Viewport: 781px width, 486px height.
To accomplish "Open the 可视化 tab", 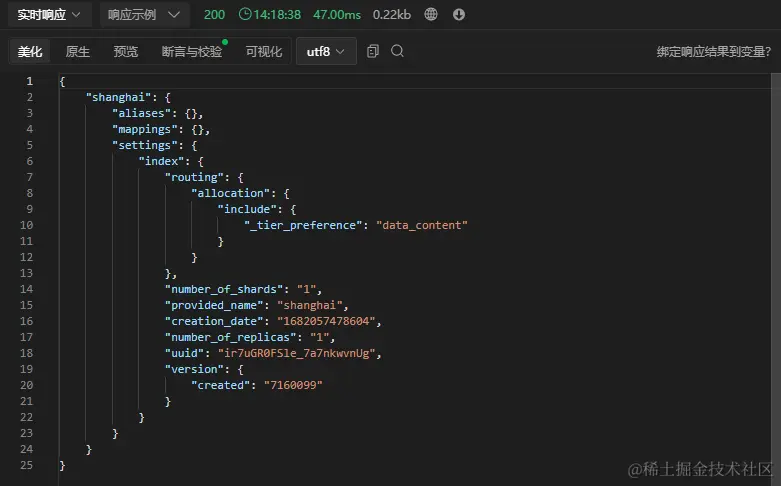I will (263, 51).
